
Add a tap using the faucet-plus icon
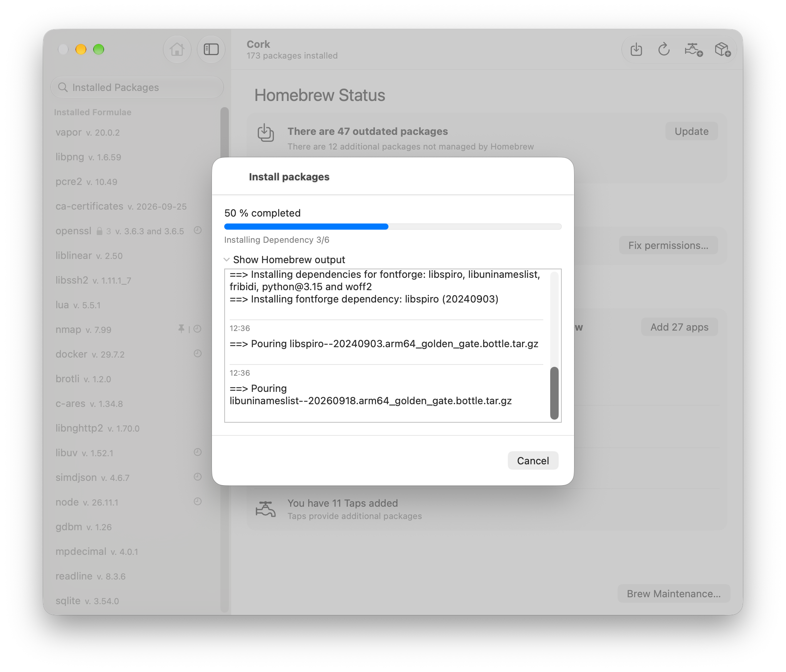click(694, 49)
